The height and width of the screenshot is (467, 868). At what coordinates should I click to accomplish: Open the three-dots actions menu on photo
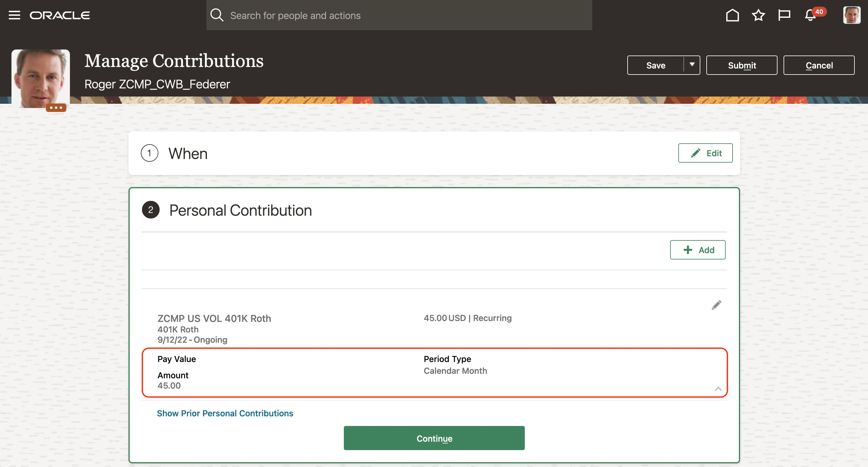tap(56, 108)
